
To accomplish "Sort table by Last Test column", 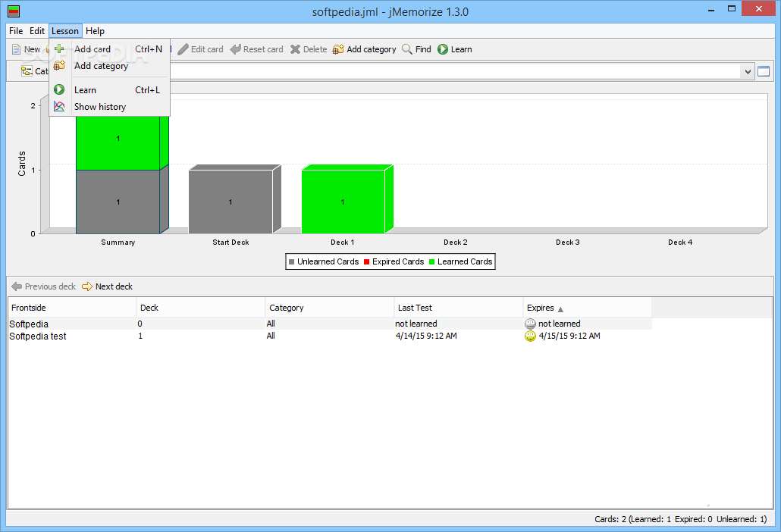I will (458, 308).
